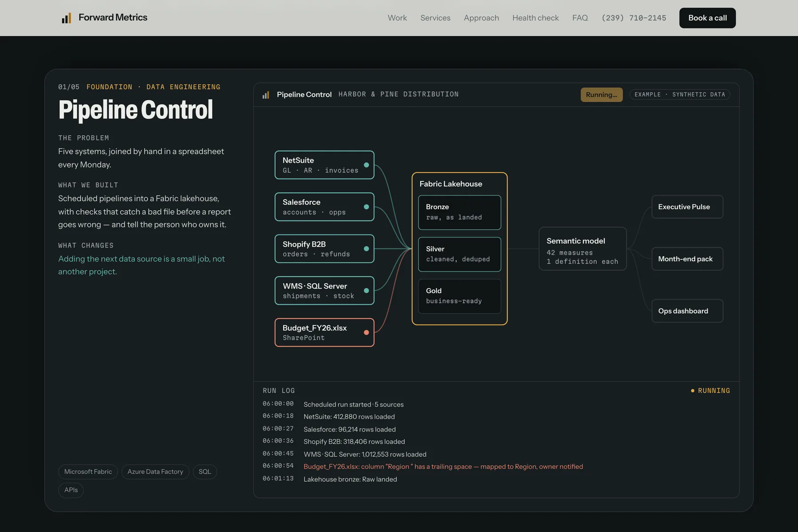Click the WMS SQL Server status dot

click(366, 291)
